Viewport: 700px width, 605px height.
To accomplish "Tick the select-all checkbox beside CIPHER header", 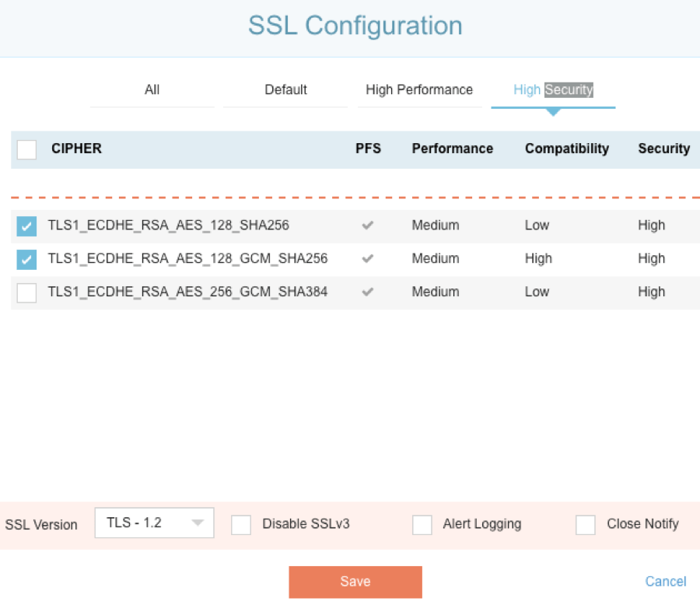I will (x=26, y=149).
